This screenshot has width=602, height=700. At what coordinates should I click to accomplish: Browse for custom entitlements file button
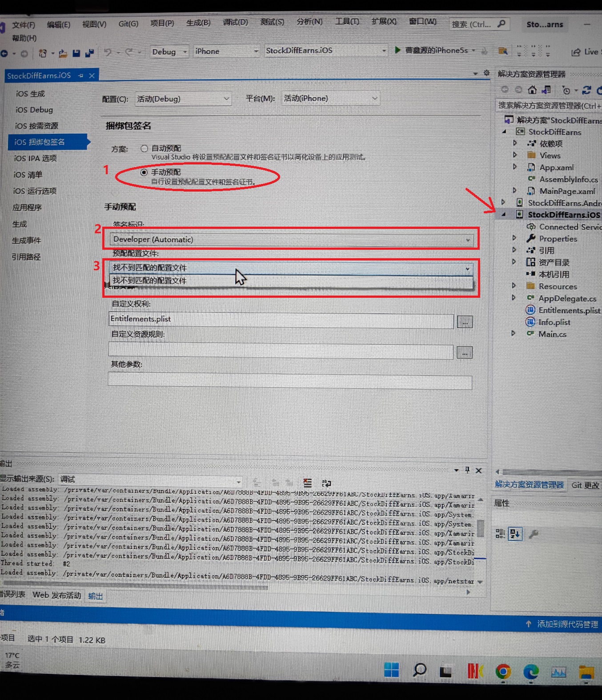[x=465, y=322]
